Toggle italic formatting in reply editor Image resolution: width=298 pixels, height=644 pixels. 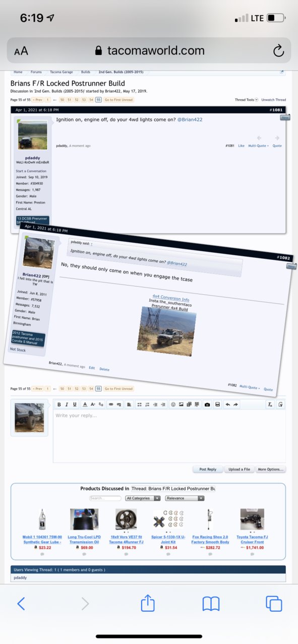[67, 404]
